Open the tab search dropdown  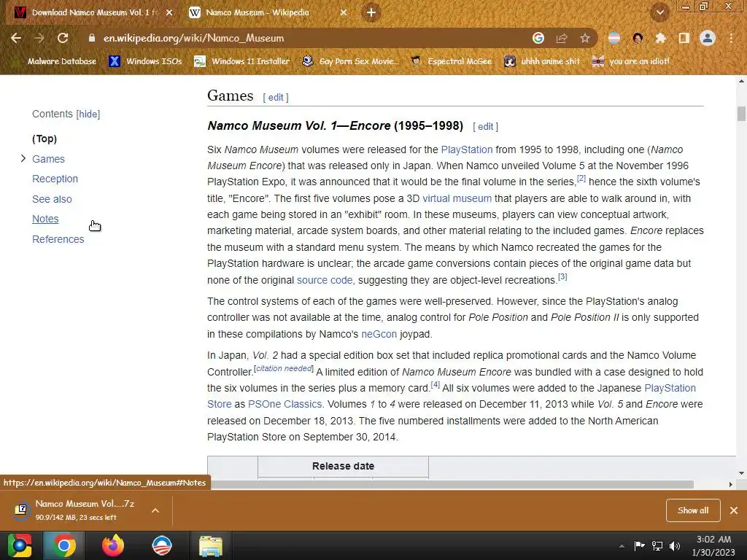pos(659,13)
